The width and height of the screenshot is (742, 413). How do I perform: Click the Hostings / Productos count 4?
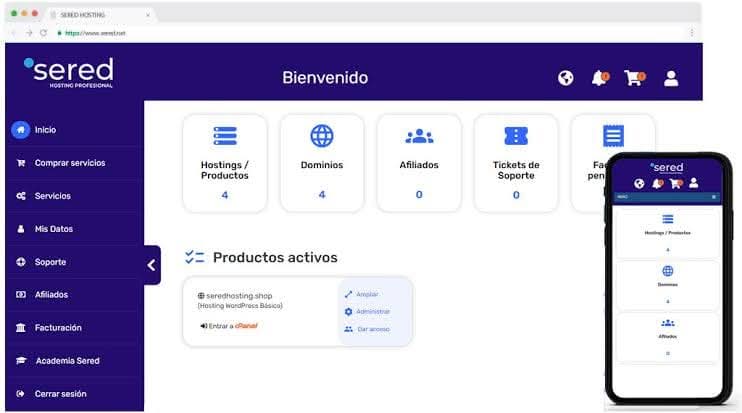(225, 195)
